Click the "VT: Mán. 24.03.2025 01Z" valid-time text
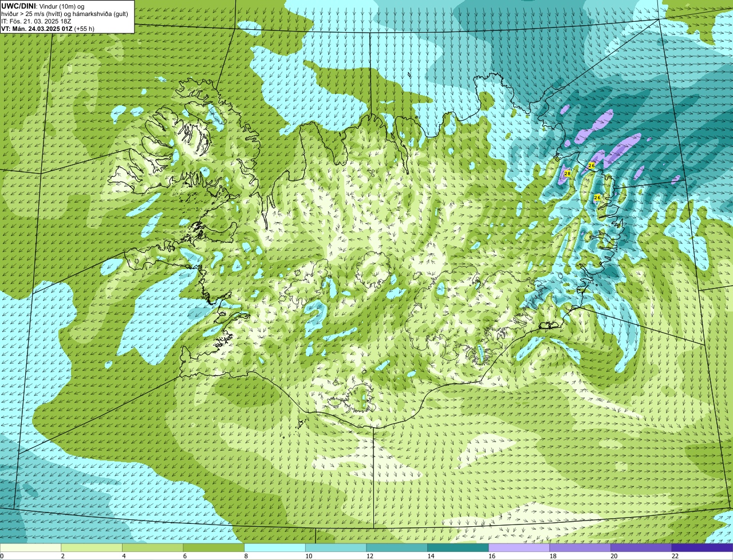Image resolution: width=733 pixels, height=560 pixels. [37, 28]
